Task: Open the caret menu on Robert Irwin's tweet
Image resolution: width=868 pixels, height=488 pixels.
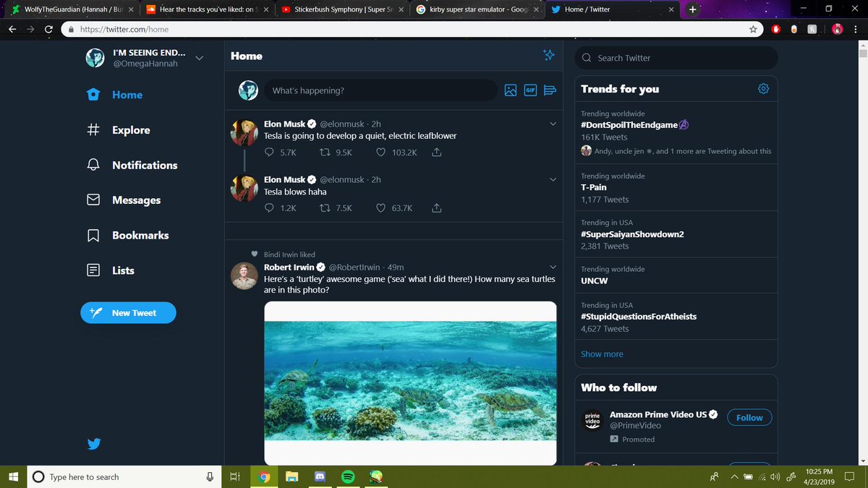Action: pyautogui.click(x=553, y=266)
